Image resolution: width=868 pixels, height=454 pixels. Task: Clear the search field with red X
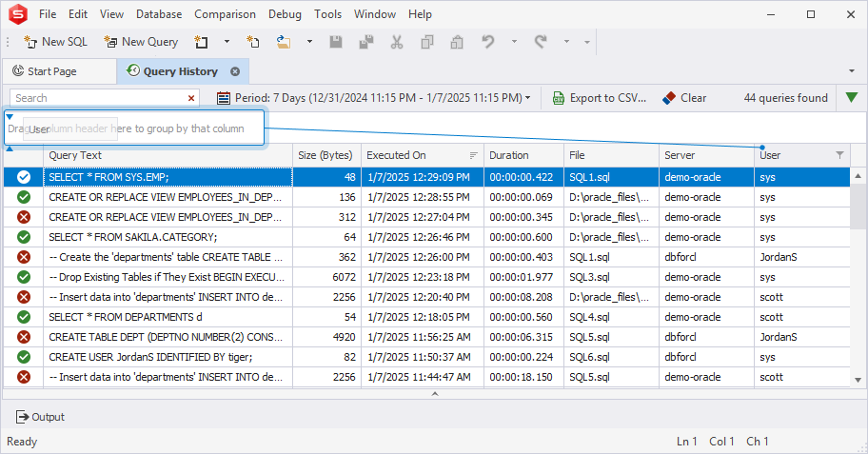(191, 98)
